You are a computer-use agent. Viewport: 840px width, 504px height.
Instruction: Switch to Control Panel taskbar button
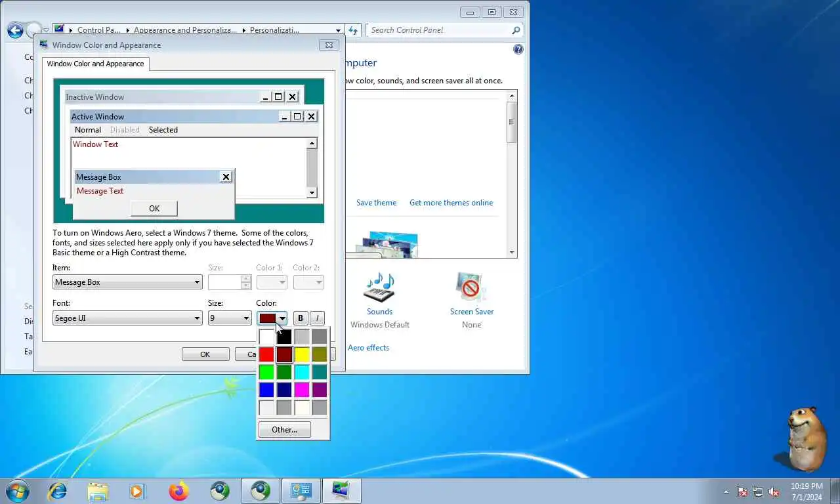coord(301,491)
